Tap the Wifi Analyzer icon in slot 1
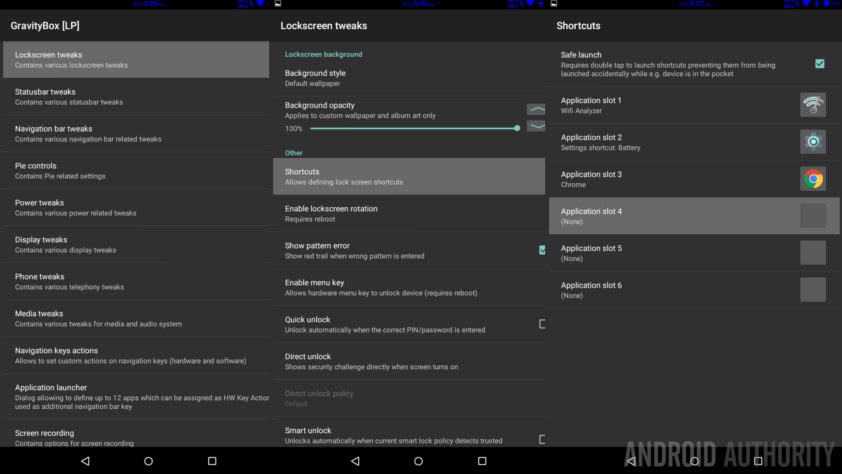The height and width of the screenshot is (474, 842). [812, 105]
